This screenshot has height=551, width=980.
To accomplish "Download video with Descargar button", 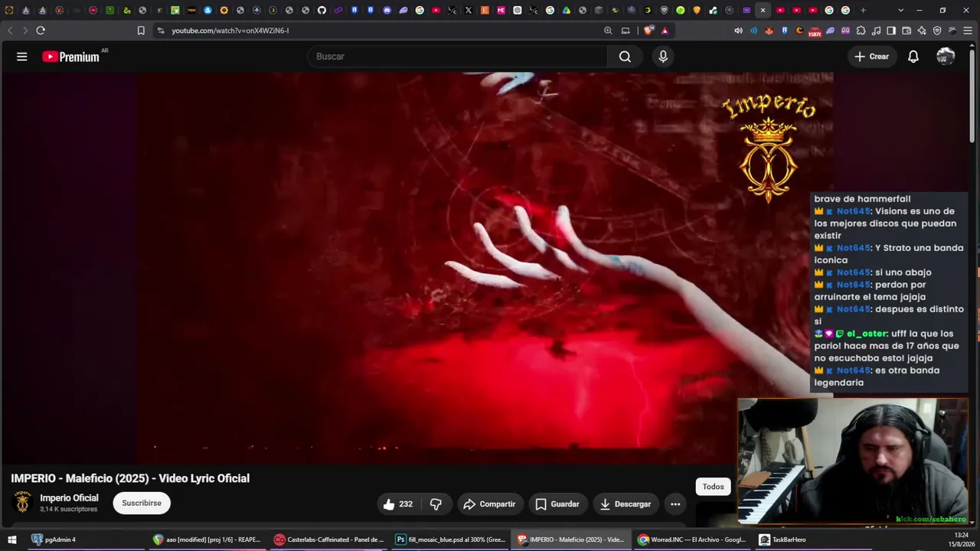I will [x=626, y=504].
